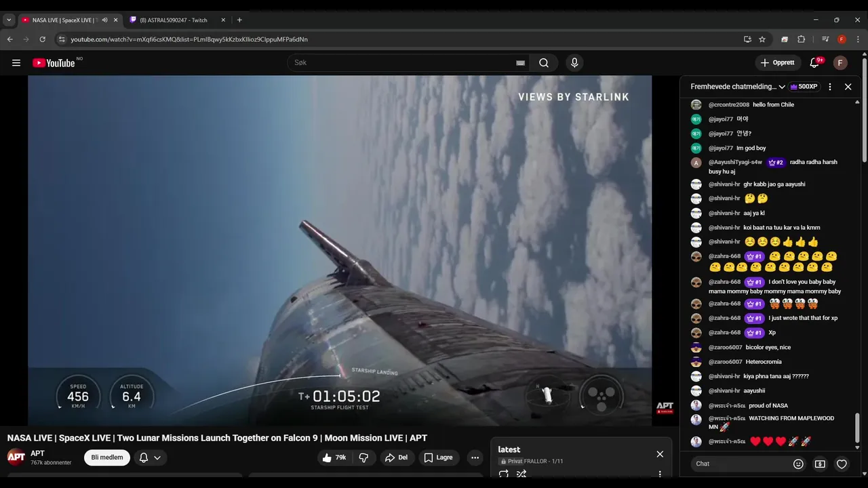This screenshot has height=488, width=868.
Task: Like the video with 79k likes
Action: pos(334,457)
